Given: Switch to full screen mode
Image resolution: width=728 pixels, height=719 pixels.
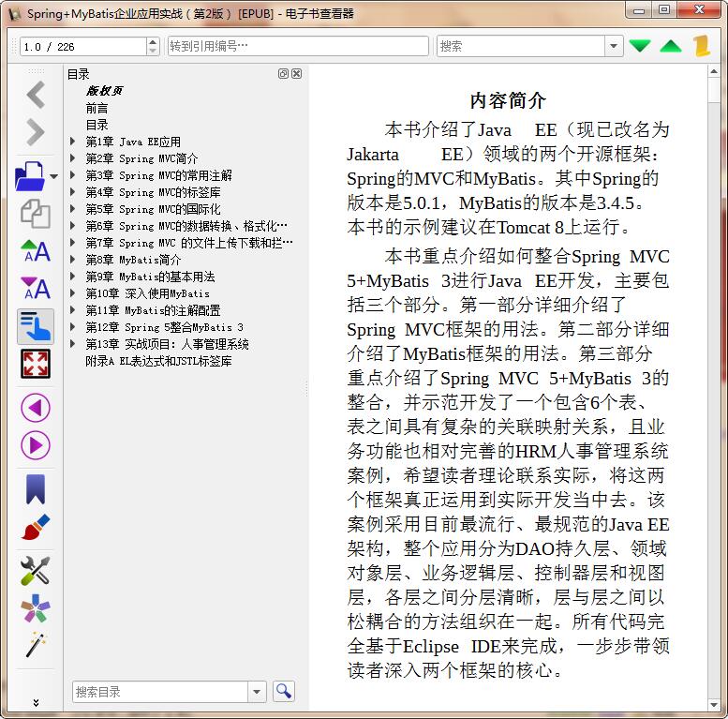Looking at the screenshot, I should tap(36, 364).
